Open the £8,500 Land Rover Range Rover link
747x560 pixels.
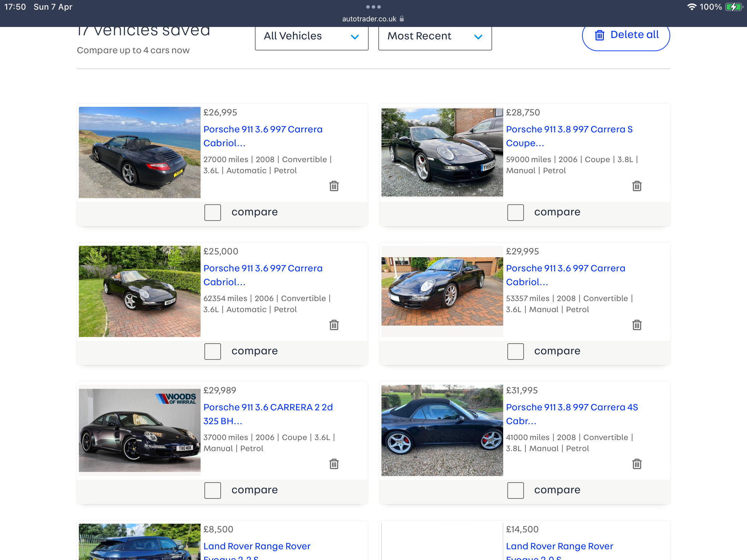click(x=257, y=550)
